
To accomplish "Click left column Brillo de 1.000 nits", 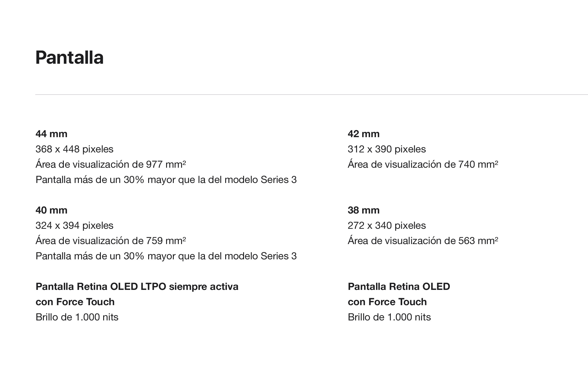I will 77,317.
